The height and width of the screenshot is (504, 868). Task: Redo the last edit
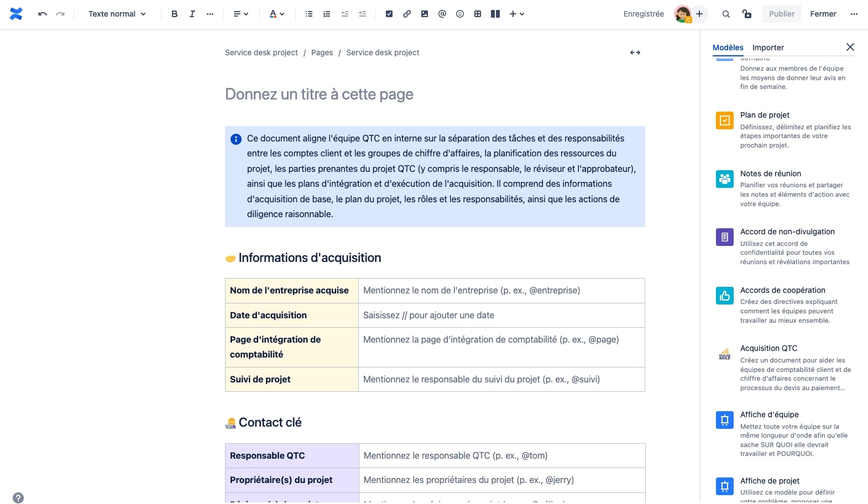[x=60, y=14]
